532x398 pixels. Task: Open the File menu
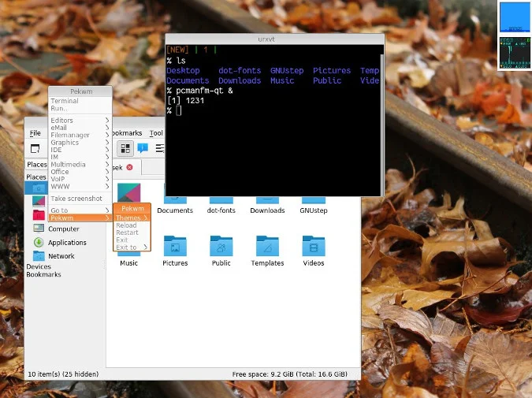click(x=35, y=133)
